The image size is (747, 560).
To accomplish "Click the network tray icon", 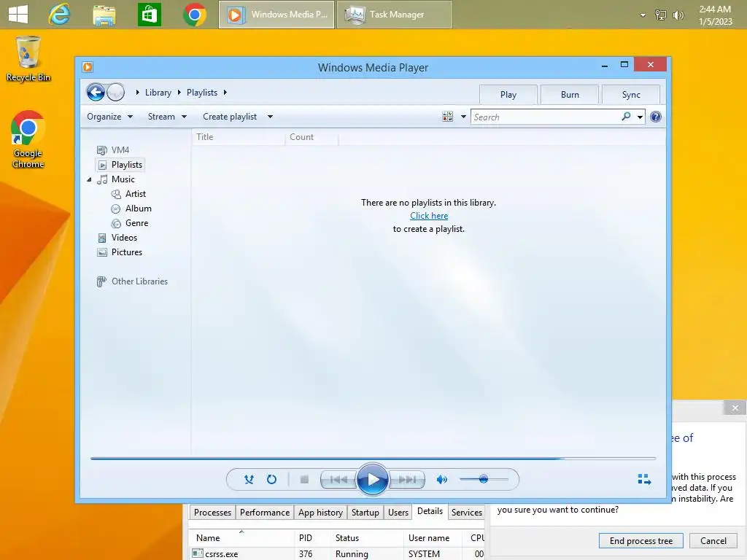I will pyautogui.click(x=661, y=15).
